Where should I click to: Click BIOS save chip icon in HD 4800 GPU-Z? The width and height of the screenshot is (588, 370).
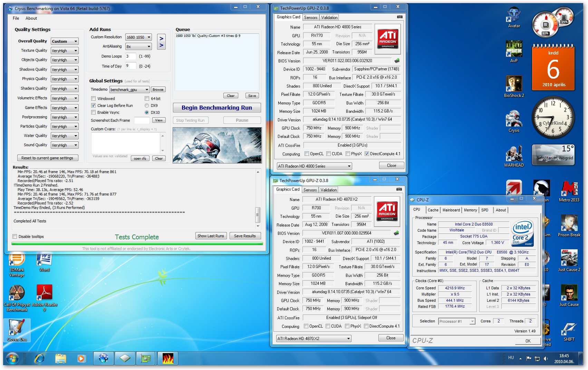397,61
